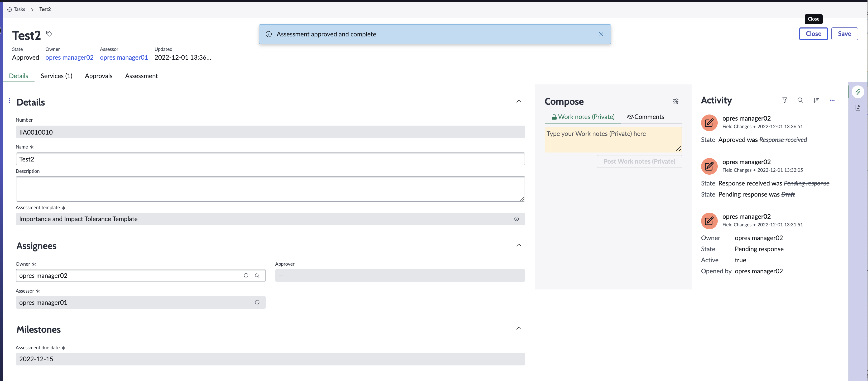Click 'Pending response was Draft' activity text

pyautogui.click(x=756, y=194)
